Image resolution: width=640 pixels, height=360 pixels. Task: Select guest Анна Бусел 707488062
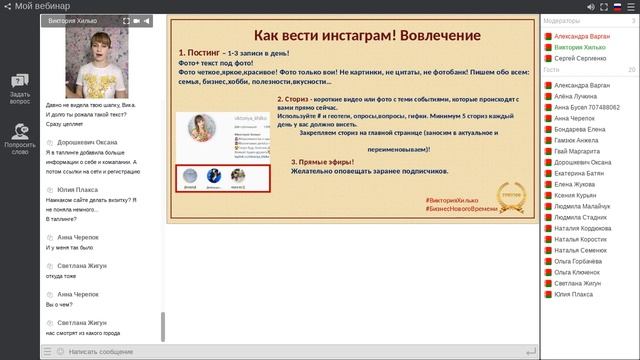(x=587, y=107)
